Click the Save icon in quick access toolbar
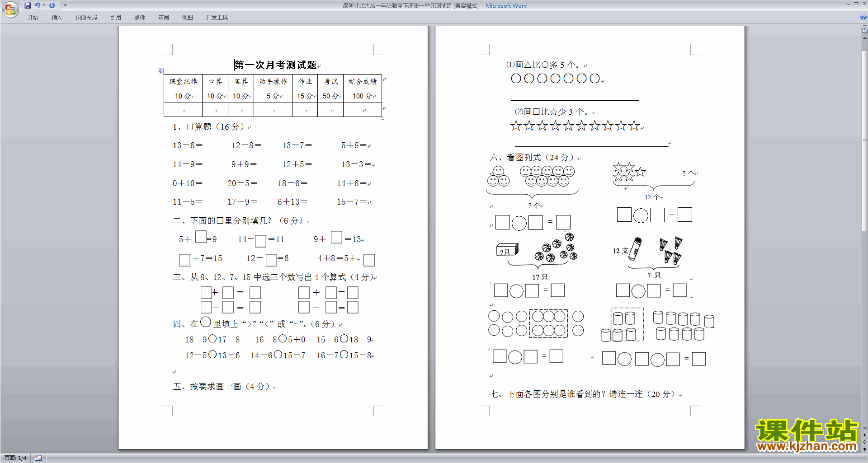 28,5
